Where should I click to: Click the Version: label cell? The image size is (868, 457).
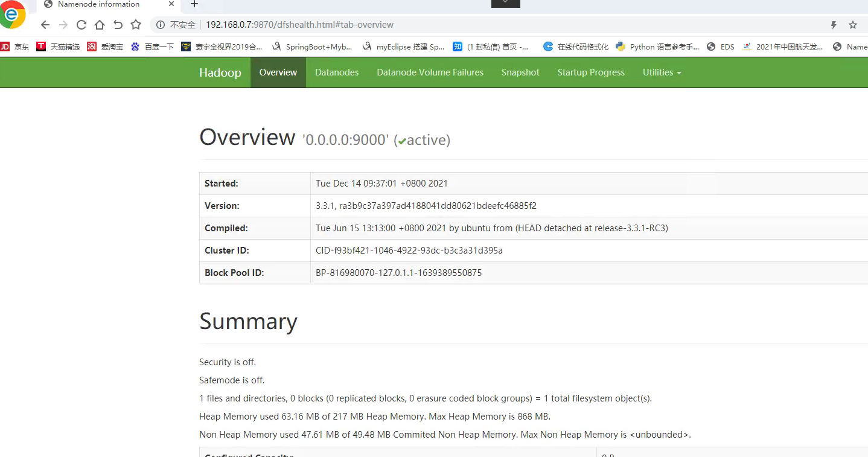[255, 206]
